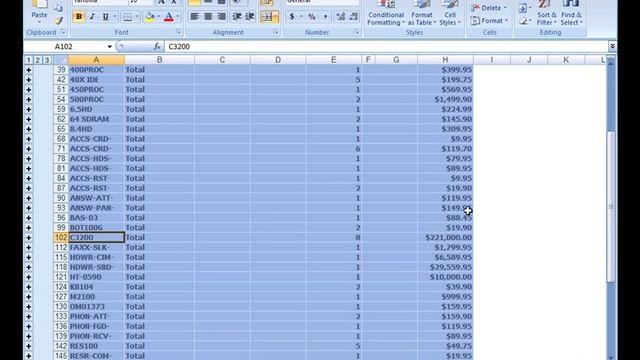Show outline level 2

[x=38, y=60]
